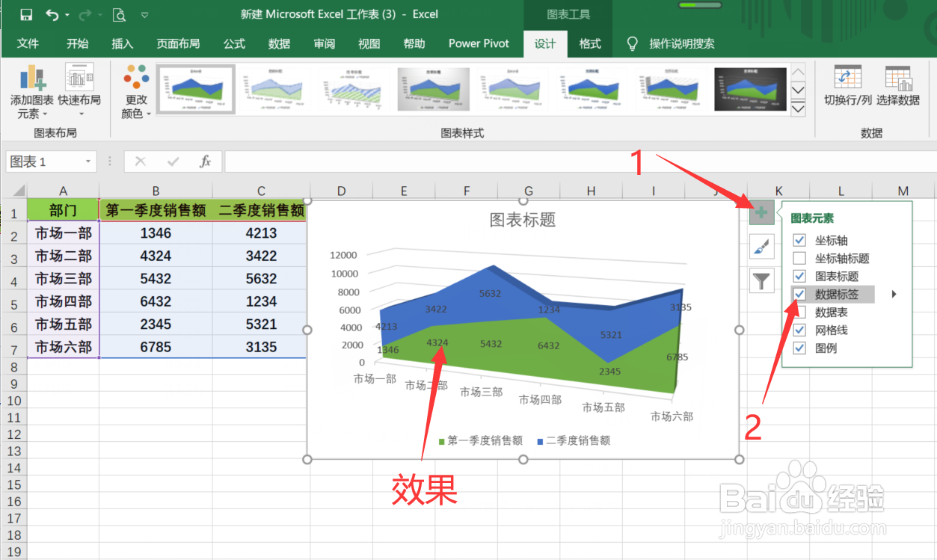Enable the 坐标轴标题 checkbox
937x560 pixels.
coord(799,256)
